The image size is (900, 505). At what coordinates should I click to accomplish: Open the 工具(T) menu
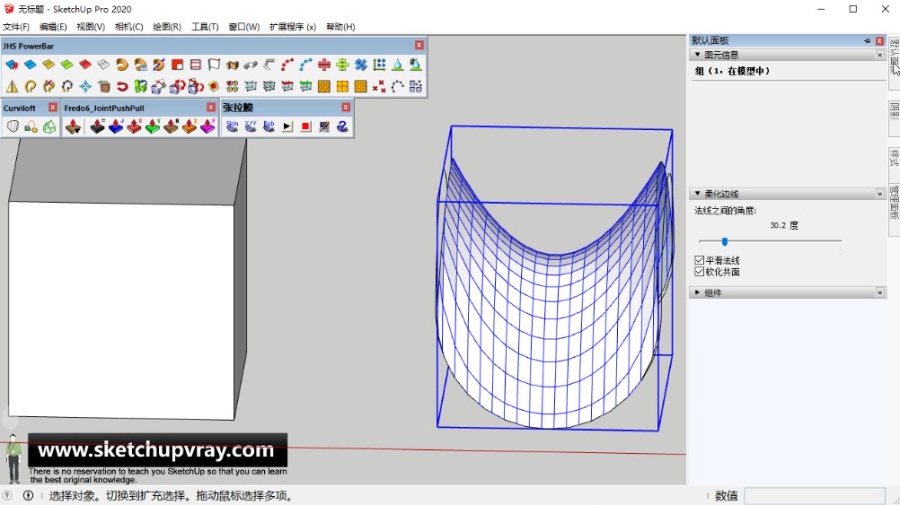coord(205,27)
